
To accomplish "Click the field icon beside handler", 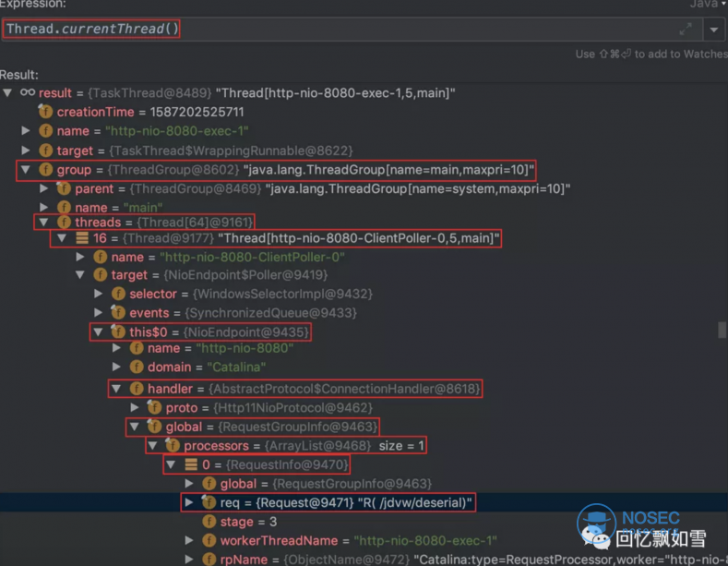I will 136,389.
